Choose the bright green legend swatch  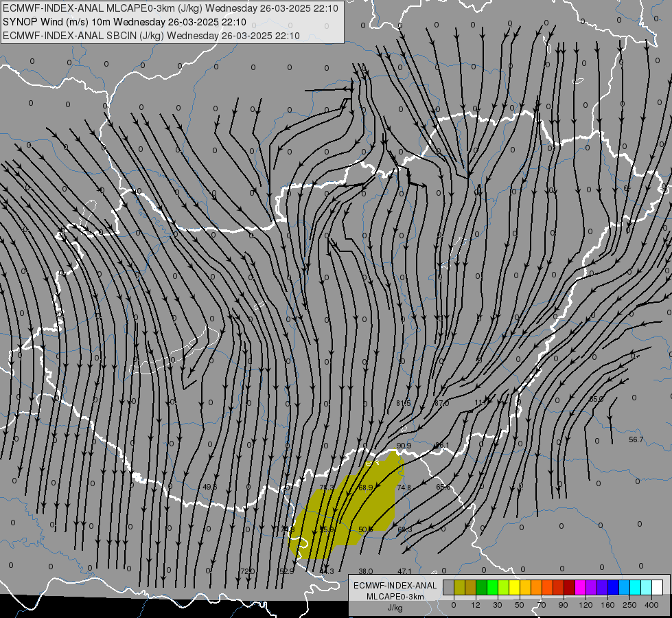pyautogui.click(x=492, y=587)
